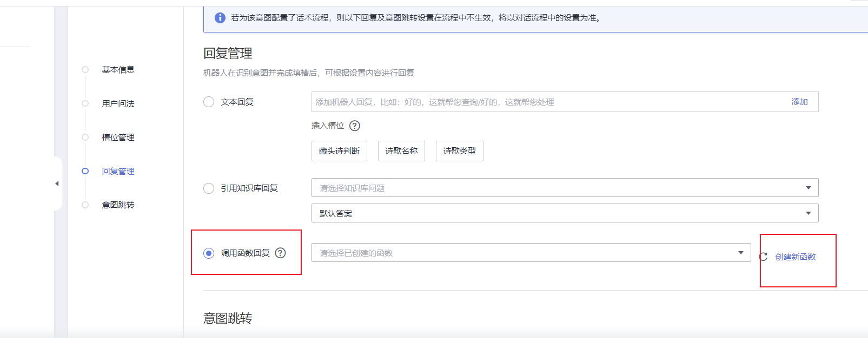Select the 文本回复 radio button
868x341 pixels.
tap(209, 102)
